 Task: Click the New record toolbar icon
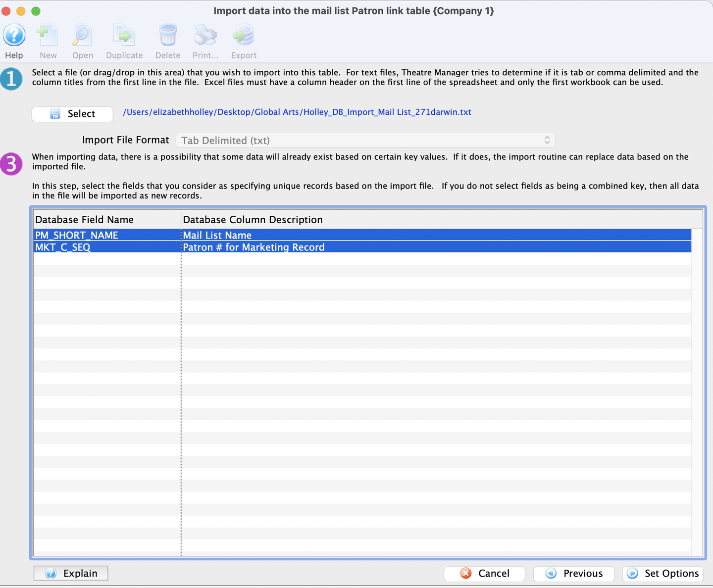coord(48,36)
